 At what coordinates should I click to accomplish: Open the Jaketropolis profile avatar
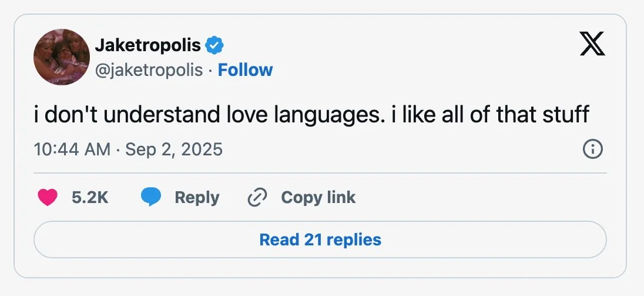[x=62, y=56]
